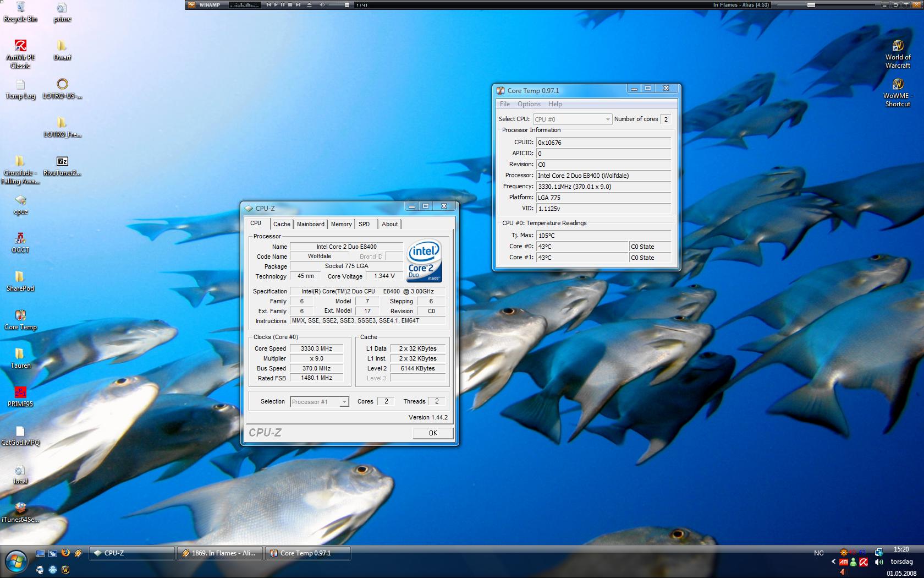The height and width of the screenshot is (578, 924).
Task: Adjust the Winamp volume slider
Action: 338,5
